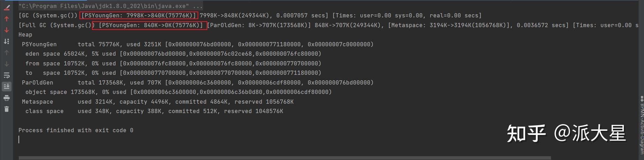This screenshot has height=160, width=644.
Task: Click the java.exe command line text
Action: [x=110, y=6]
